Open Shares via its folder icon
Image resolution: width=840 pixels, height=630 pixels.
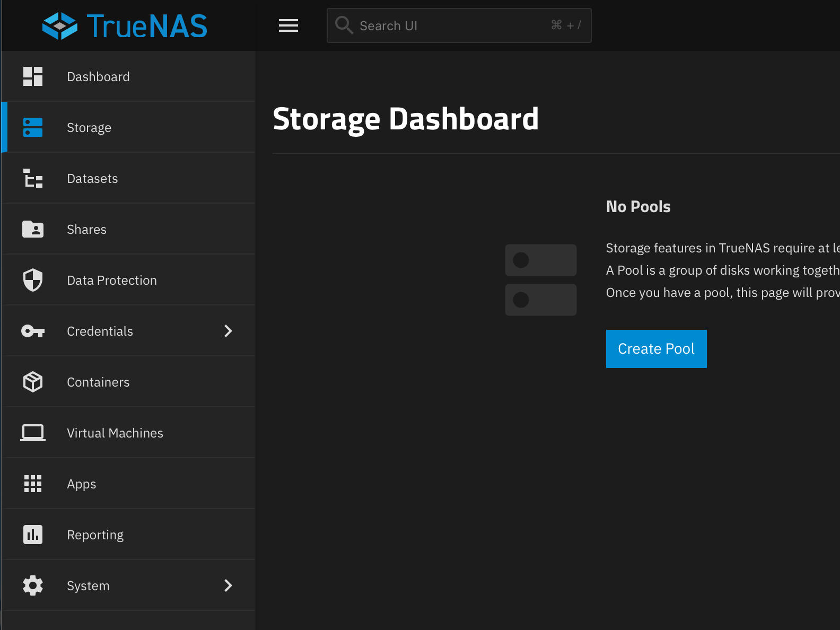[33, 229]
